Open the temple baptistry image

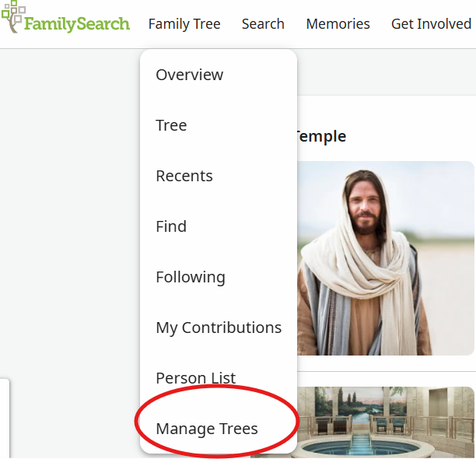point(386,422)
